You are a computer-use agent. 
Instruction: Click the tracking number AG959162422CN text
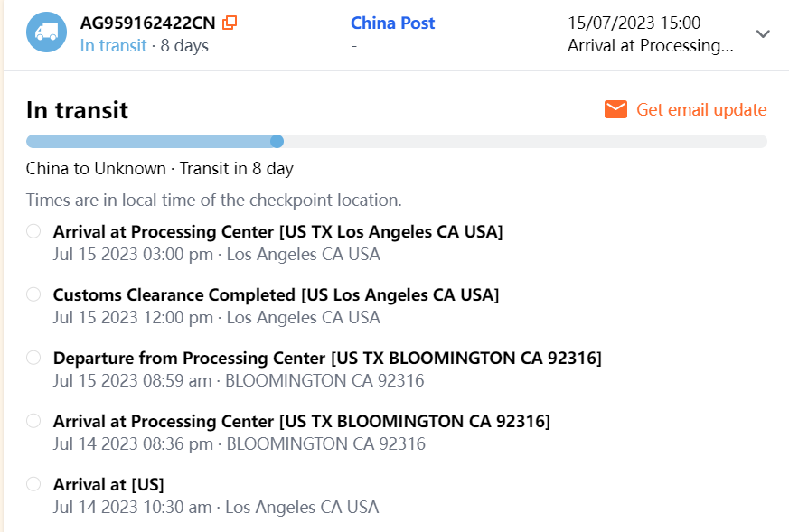(148, 23)
